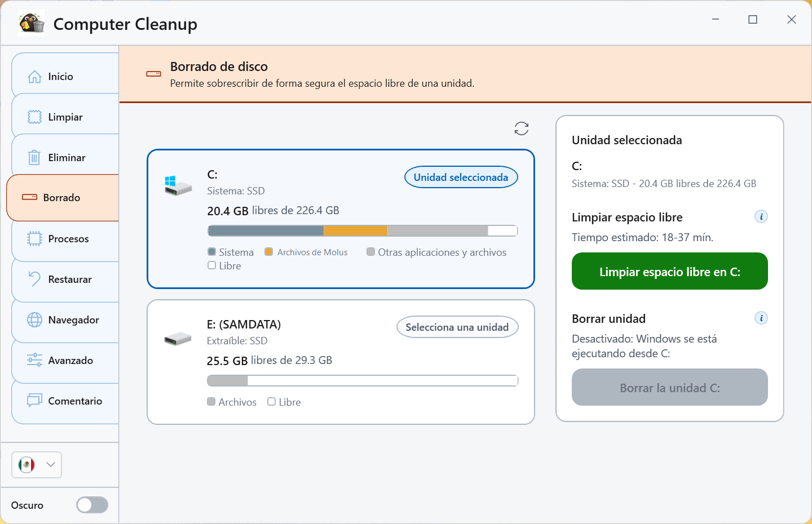Show info about Borrar unidad
Image resolution: width=812 pixels, height=524 pixels.
pos(761,318)
